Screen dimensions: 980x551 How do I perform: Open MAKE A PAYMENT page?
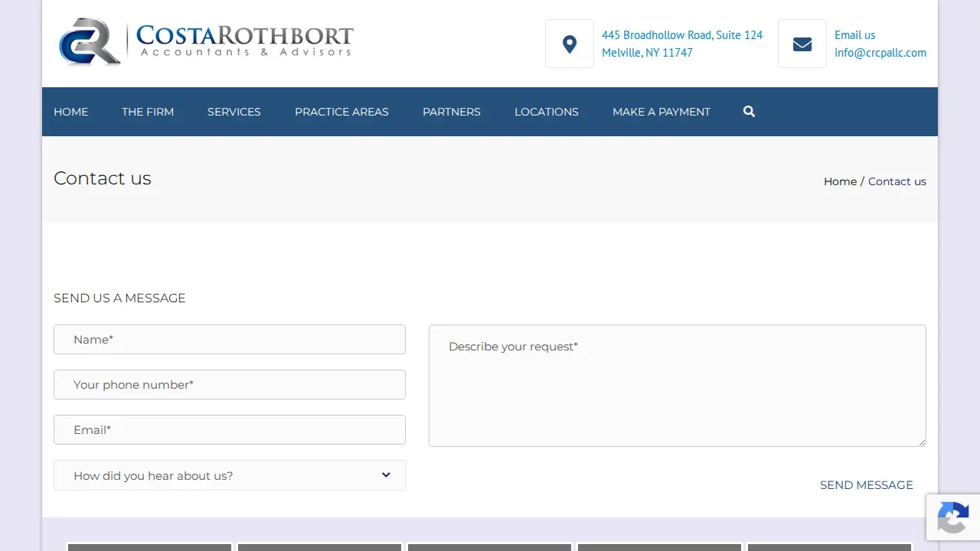pyautogui.click(x=661, y=112)
